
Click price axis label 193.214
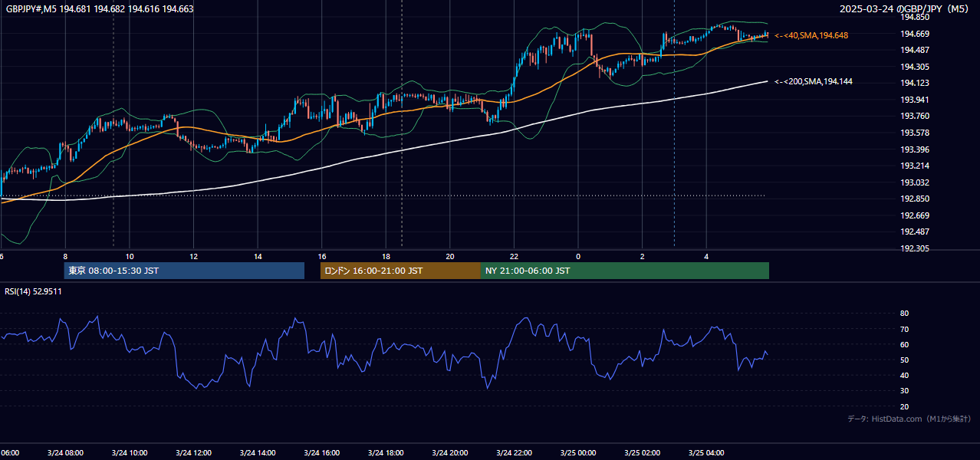coord(915,166)
